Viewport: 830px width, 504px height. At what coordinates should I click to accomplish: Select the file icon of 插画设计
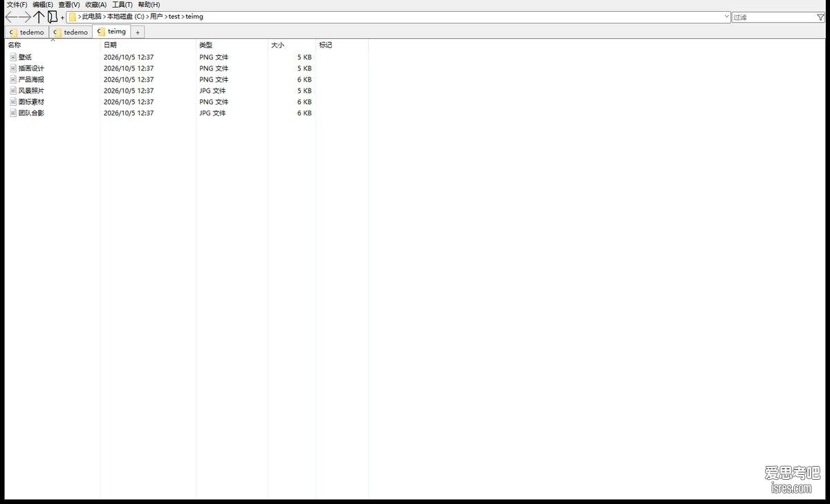[13, 68]
